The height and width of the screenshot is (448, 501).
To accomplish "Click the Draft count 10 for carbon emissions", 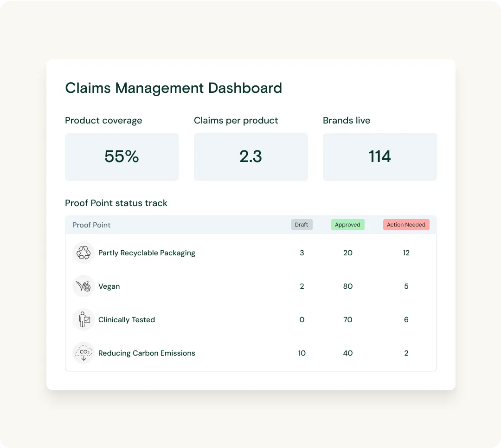I will [302, 353].
